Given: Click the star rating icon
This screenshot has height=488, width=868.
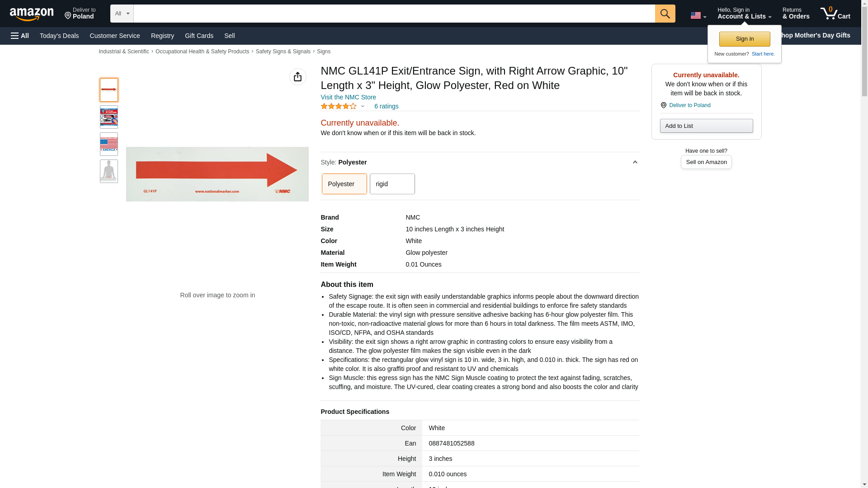Looking at the screenshot, I should pos(339,106).
